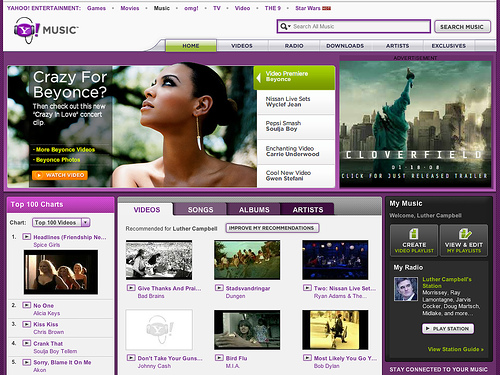Click the Morrissey station thumbnail
This screenshot has height=375, width=500.
coord(405,289)
